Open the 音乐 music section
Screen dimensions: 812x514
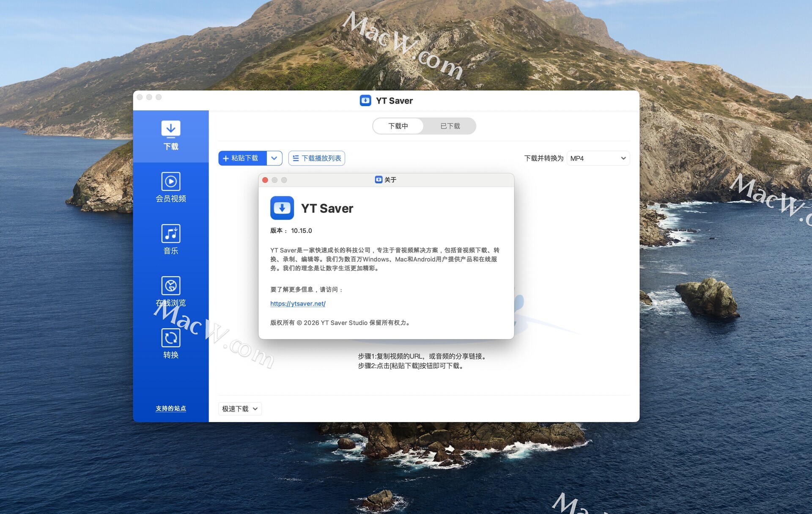tap(171, 239)
